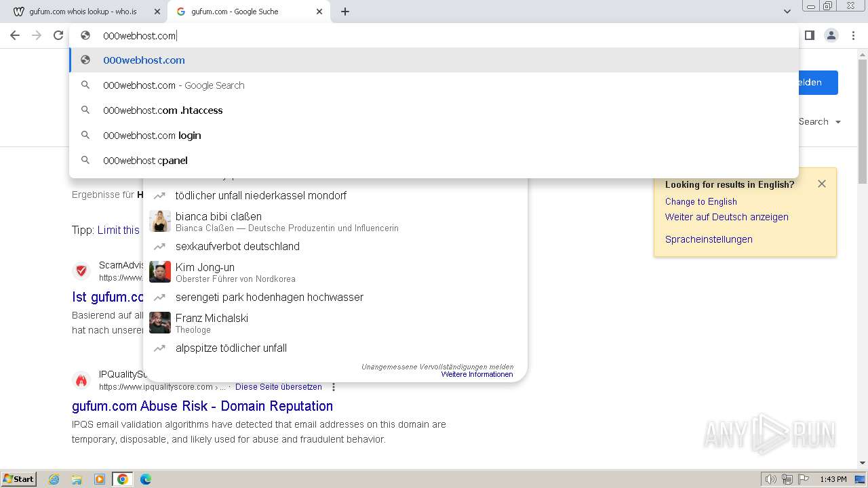Close the whois lookup tab
The width and height of the screenshot is (868, 488).
click(x=157, y=12)
